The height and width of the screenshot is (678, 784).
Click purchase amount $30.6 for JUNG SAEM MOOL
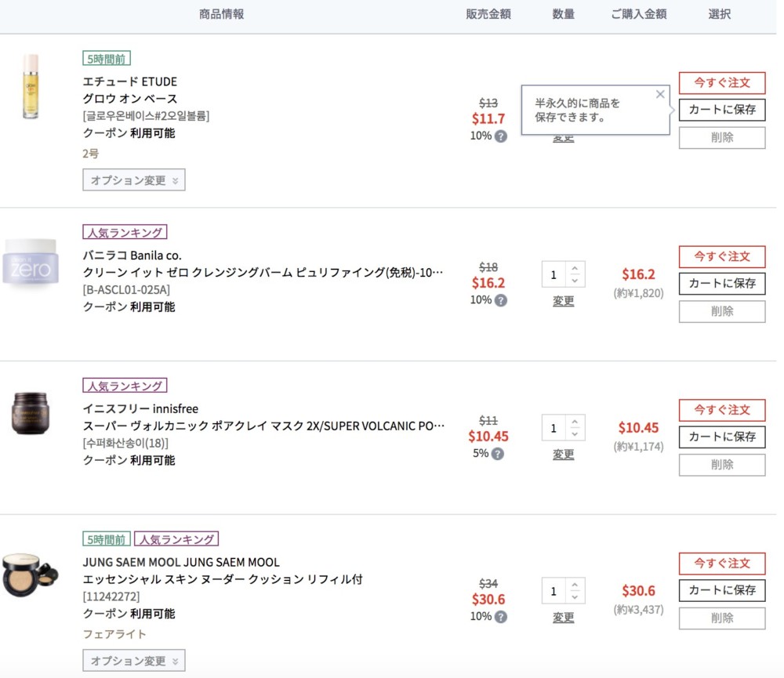[638, 591]
